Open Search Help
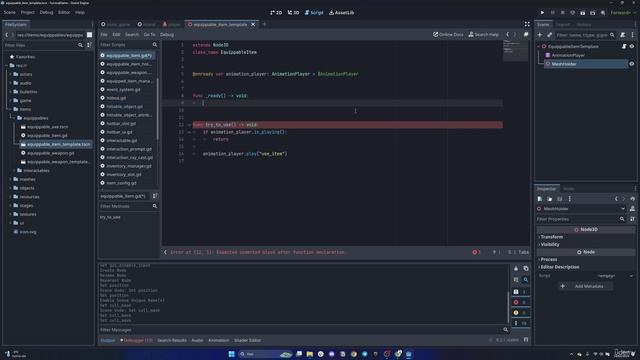This screenshot has height=360, width=640. [484, 35]
